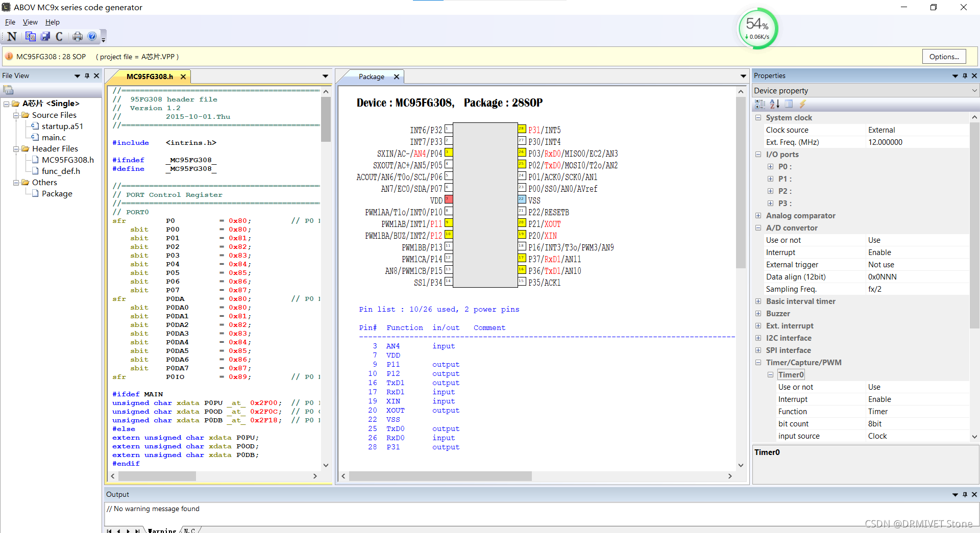This screenshot has height=533, width=980.
Task: Close the Package tab
Action: [397, 77]
